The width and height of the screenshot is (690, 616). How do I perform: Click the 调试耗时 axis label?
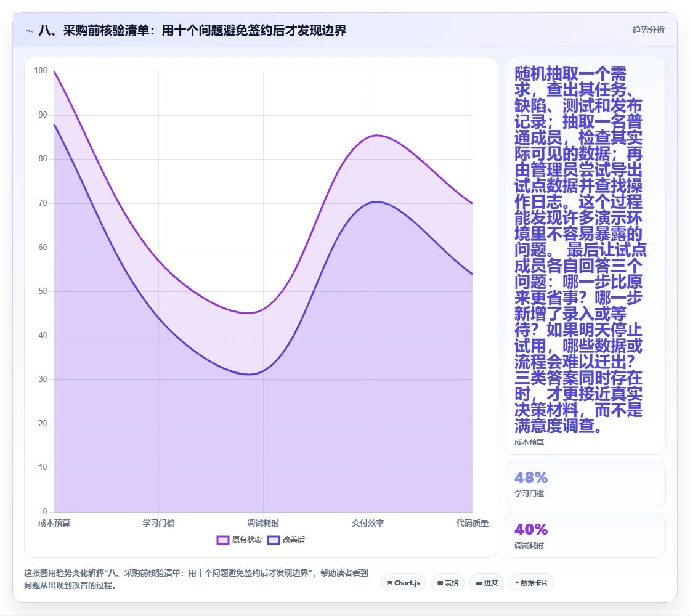tap(263, 523)
